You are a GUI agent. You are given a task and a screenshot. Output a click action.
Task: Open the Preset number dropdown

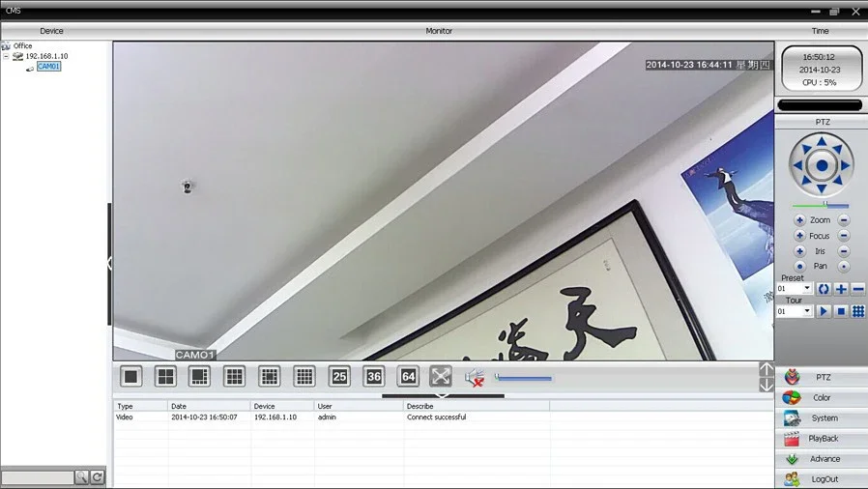click(x=807, y=288)
